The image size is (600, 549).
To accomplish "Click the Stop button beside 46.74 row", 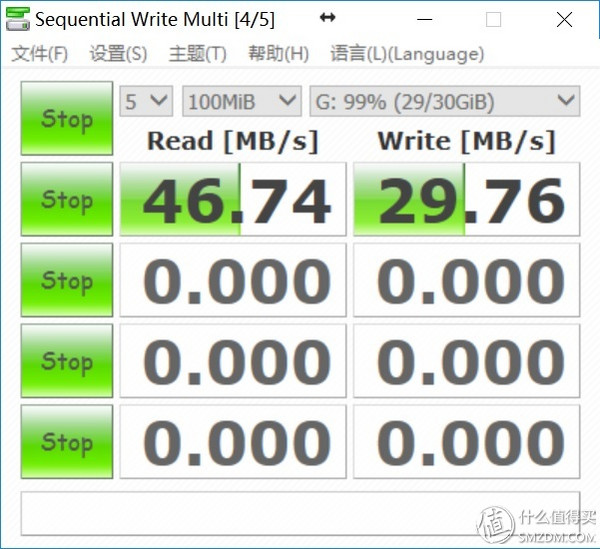I will [67, 199].
